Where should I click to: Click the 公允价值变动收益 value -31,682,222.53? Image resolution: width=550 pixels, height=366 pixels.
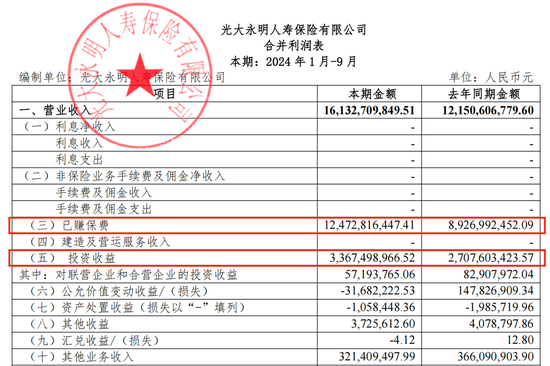tap(377, 291)
